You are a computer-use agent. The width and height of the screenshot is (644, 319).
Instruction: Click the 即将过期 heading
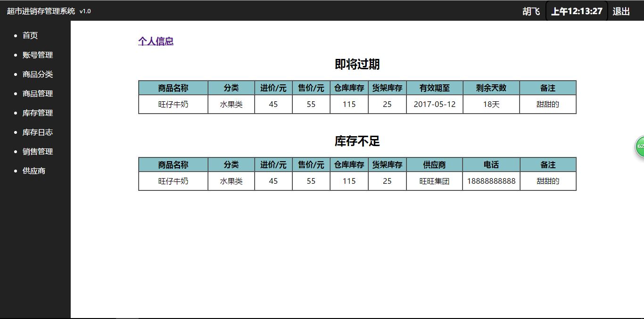(357, 64)
